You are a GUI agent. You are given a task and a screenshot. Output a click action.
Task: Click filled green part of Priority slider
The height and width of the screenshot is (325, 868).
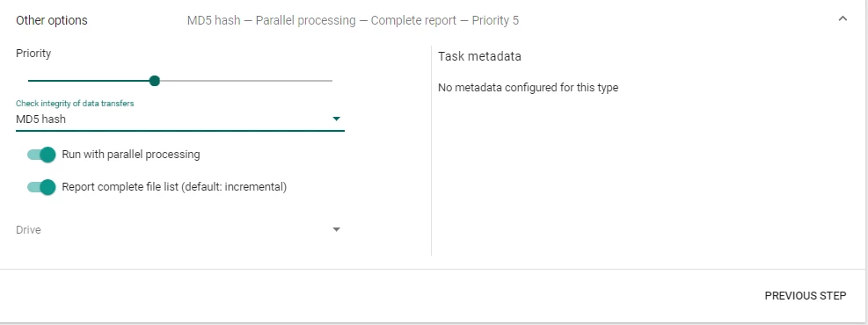[89, 81]
